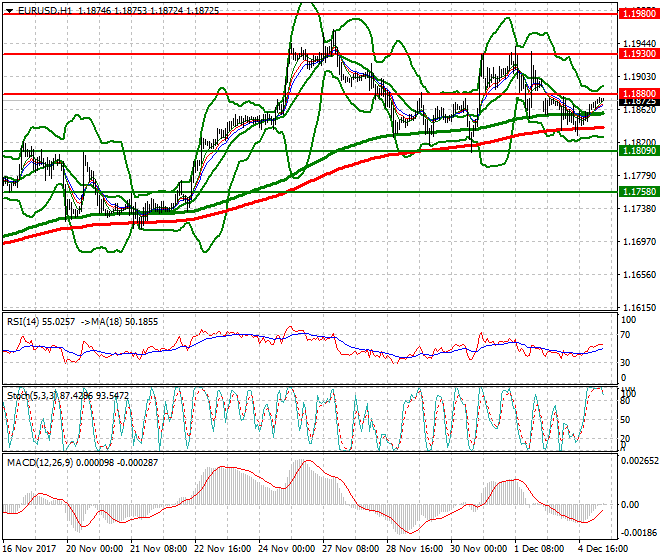660x560 pixels.
Task: Click the MACD 0.002652 scale value
Action: pyautogui.click(x=640, y=461)
